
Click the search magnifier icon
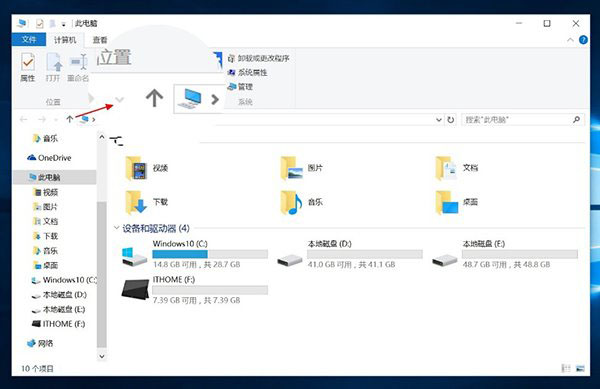(x=576, y=120)
